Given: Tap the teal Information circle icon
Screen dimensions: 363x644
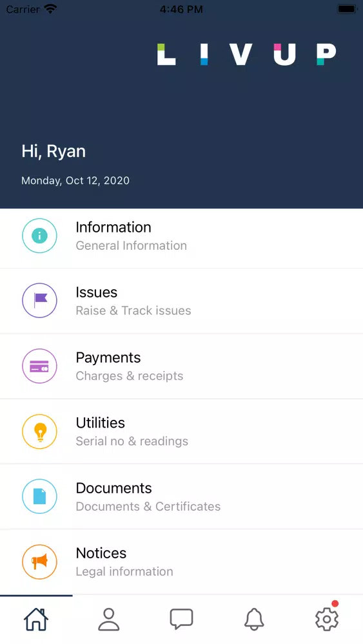Looking at the screenshot, I should point(39,236).
